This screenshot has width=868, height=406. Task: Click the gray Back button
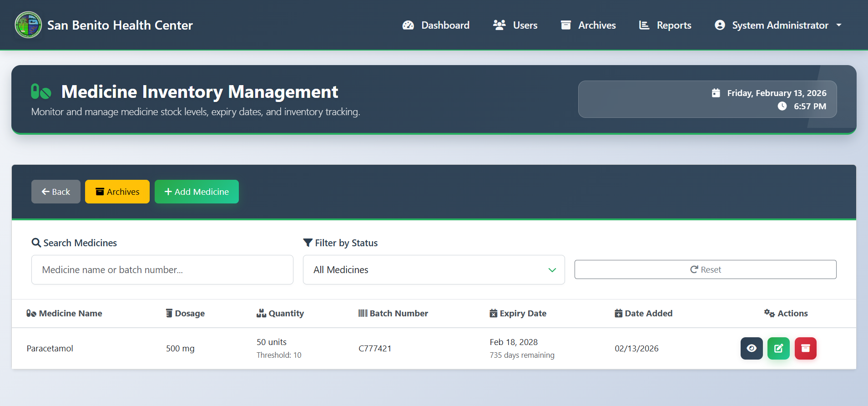56,192
